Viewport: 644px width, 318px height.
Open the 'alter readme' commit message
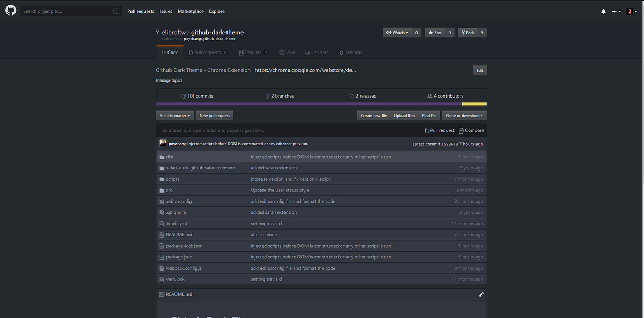point(264,234)
